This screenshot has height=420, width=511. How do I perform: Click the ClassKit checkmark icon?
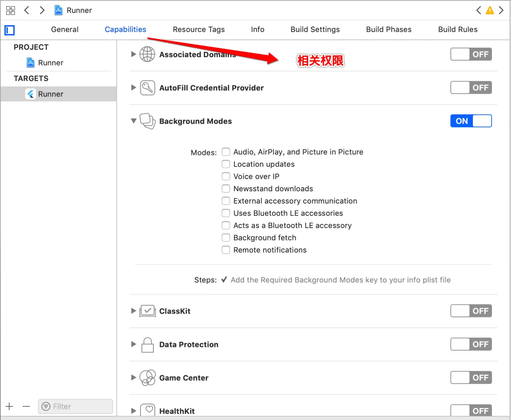(x=148, y=311)
